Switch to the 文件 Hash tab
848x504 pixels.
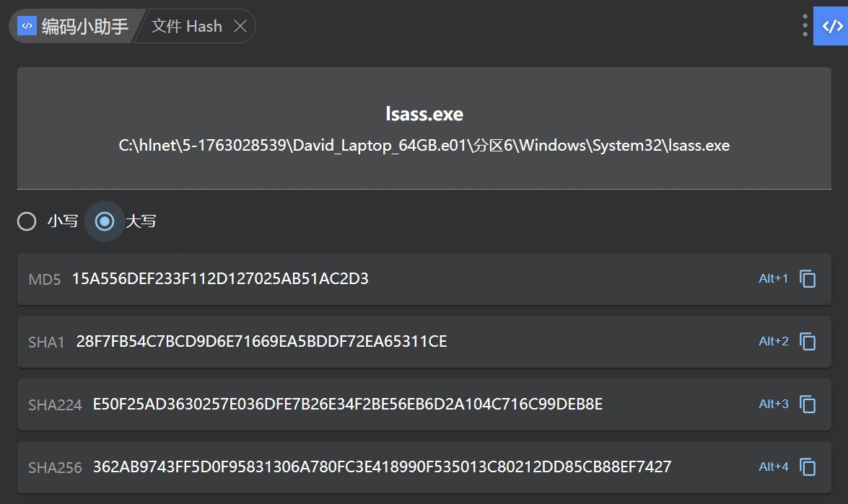186,26
